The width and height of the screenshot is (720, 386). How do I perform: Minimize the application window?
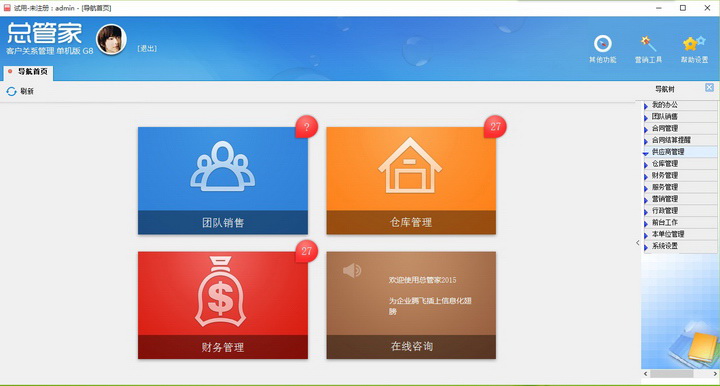click(659, 8)
